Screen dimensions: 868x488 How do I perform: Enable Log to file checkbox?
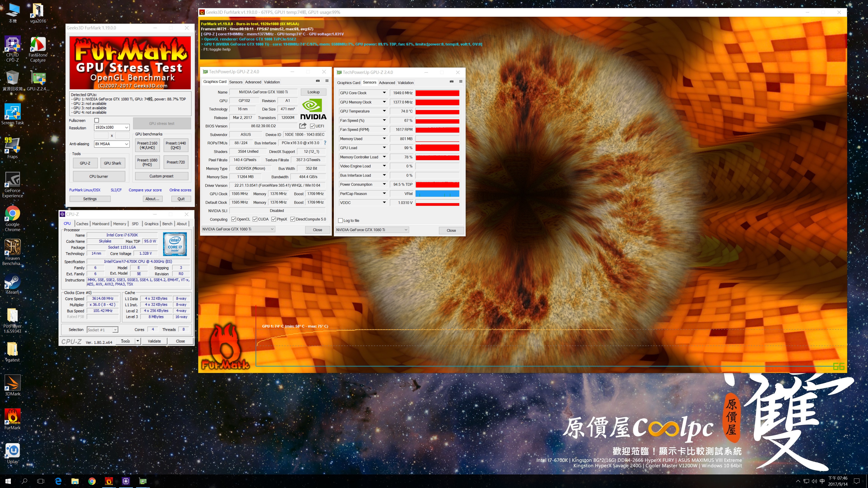[340, 221]
